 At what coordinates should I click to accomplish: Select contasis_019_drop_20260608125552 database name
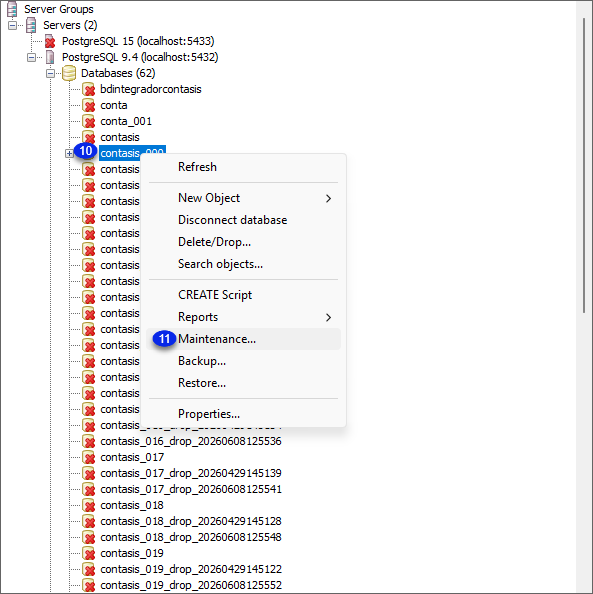pos(191,585)
